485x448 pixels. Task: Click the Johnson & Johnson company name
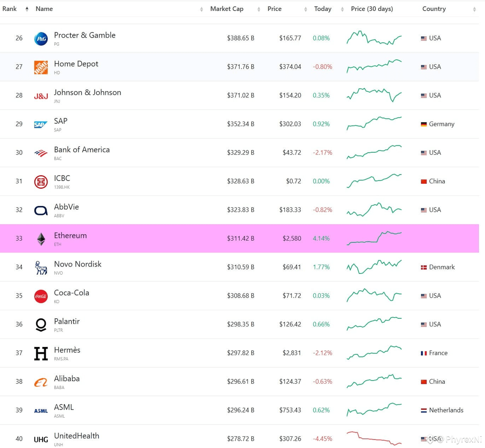[87, 93]
